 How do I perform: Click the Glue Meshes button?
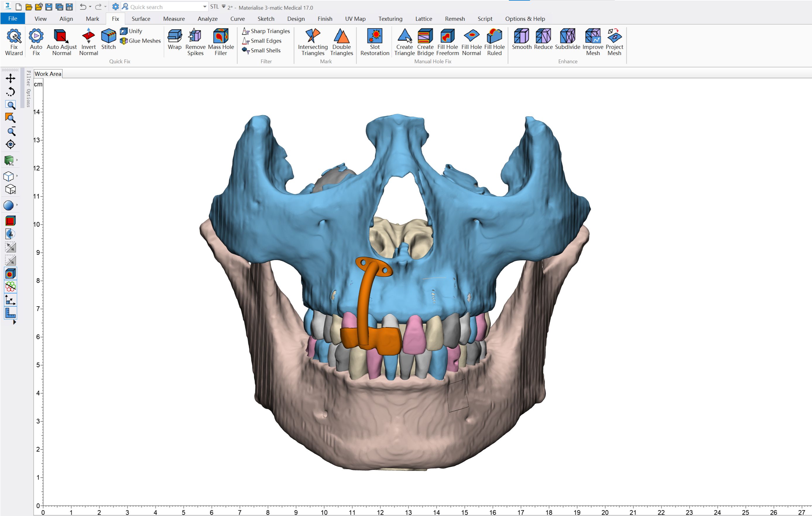pyautogui.click(x=140, y=41)
